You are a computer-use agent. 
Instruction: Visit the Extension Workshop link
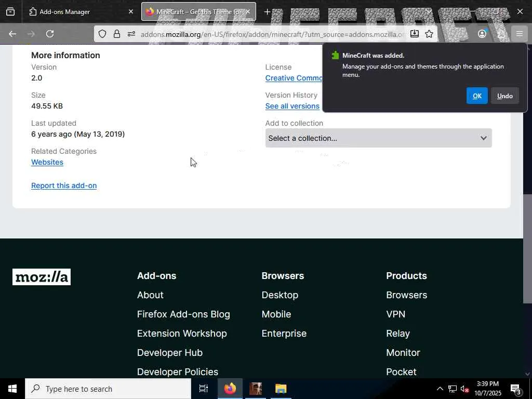(x=182, y=334)
